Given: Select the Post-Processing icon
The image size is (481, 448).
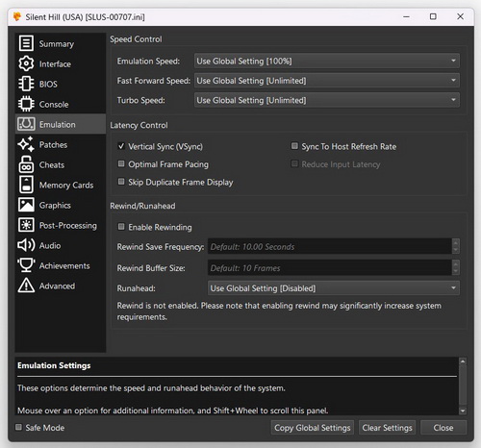Looking at the screenshot, I should click(x=26, y=225).
